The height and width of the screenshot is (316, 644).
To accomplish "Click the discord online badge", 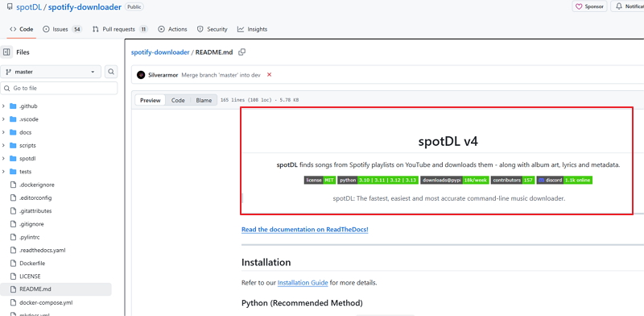I will [x=564, y=180].
